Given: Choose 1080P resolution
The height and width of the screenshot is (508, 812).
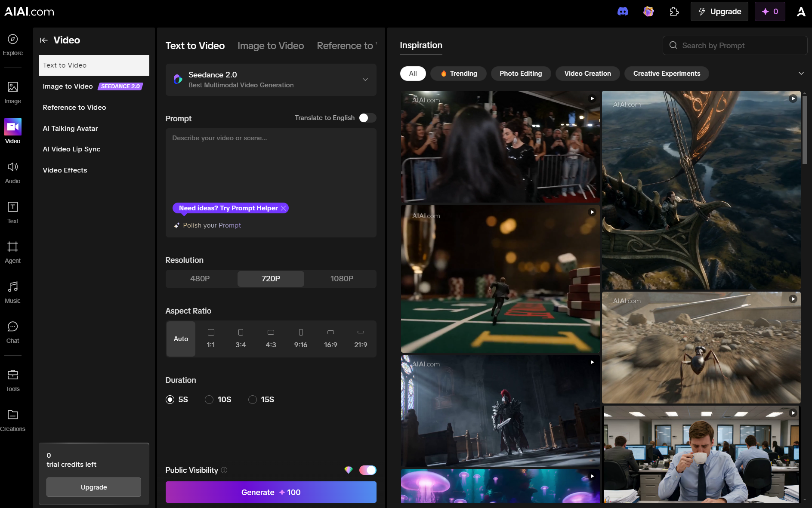Looking at the screenshot, I should [x=342, y=279].
